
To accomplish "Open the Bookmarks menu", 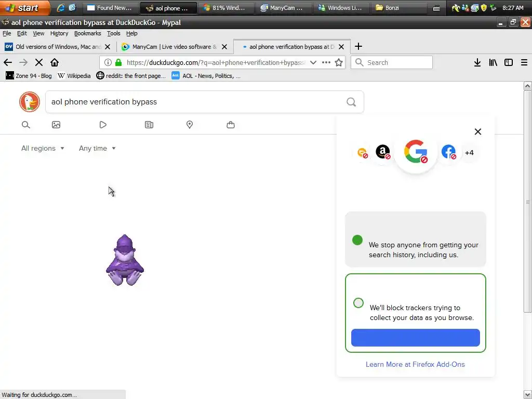I will (x=87, y=33).
